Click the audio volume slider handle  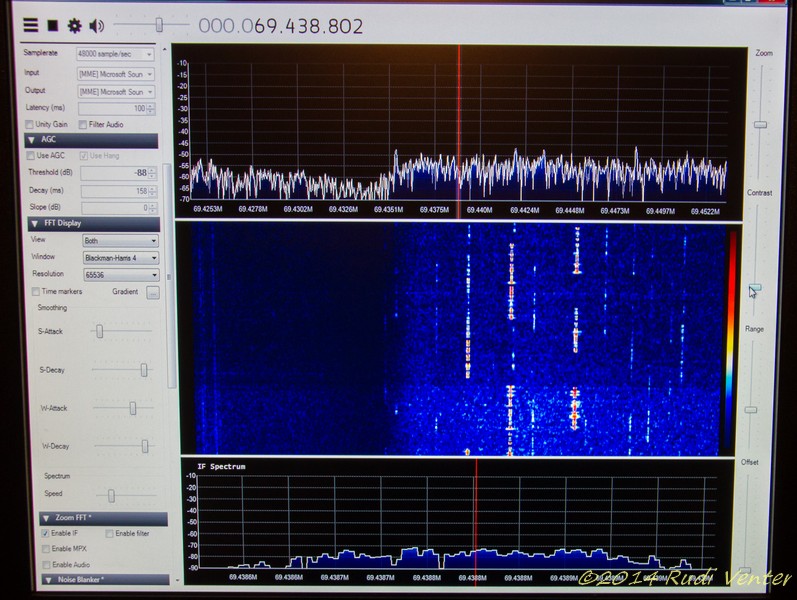[x=159, y=24]
